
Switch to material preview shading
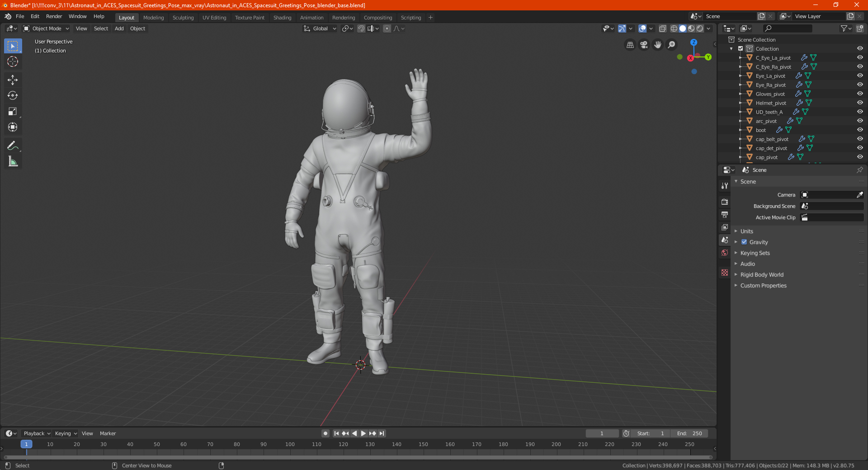(691, 28)
